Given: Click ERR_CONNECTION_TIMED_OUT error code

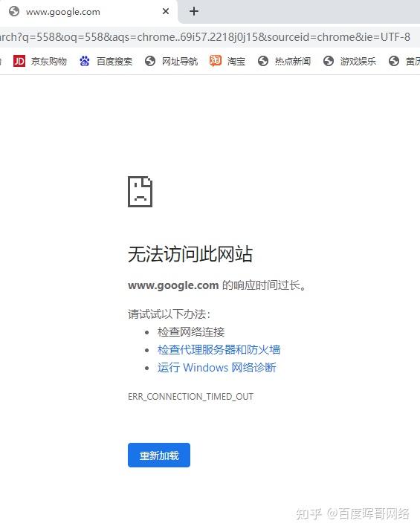Looking at the screenshot, I should (190, 396).
